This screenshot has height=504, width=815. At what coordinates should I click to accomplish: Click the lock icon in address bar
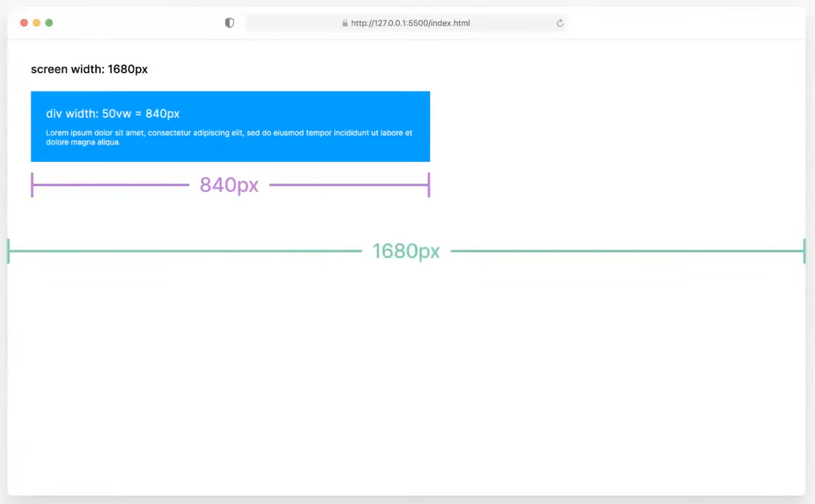tap(345, 23)
